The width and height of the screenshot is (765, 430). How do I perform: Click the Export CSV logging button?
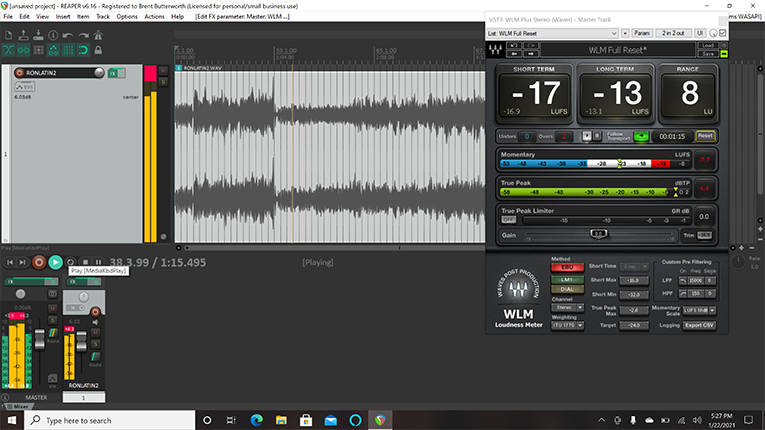(699, 325)
